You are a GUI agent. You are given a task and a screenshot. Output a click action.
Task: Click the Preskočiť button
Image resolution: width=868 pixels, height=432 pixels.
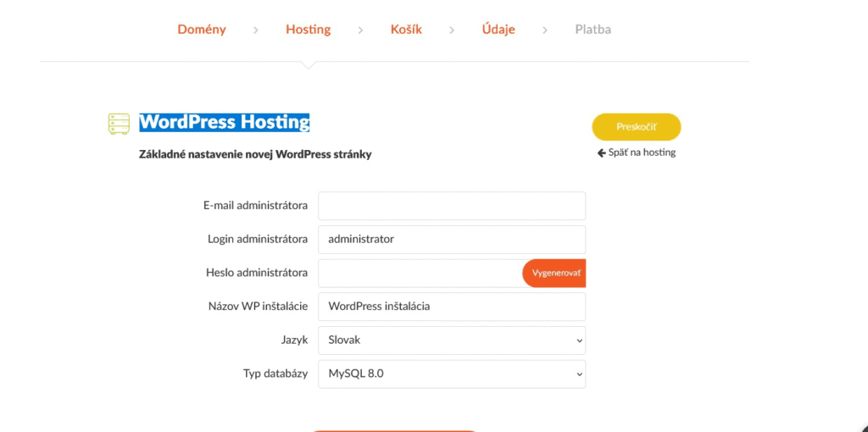637,127
